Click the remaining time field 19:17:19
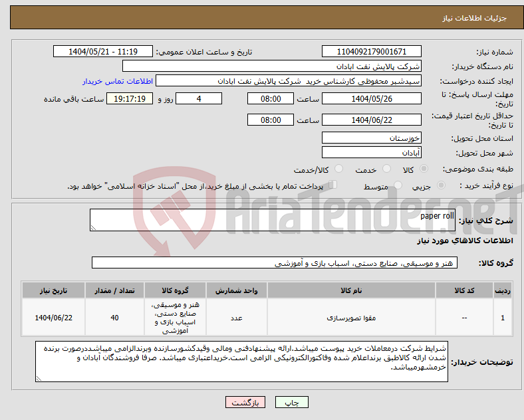 (129, 99)
